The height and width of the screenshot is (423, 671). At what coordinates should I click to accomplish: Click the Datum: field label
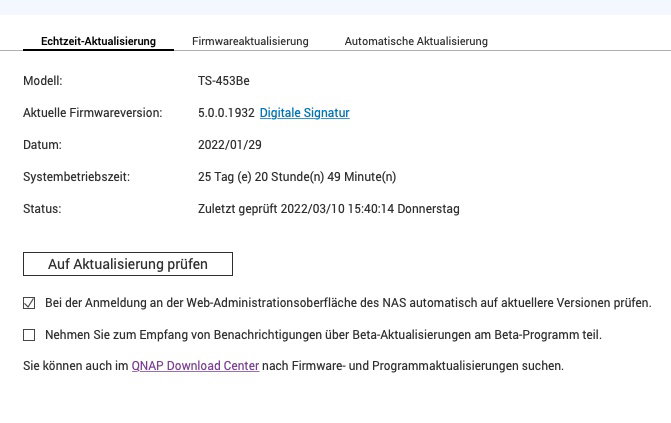tap(42, 145)
